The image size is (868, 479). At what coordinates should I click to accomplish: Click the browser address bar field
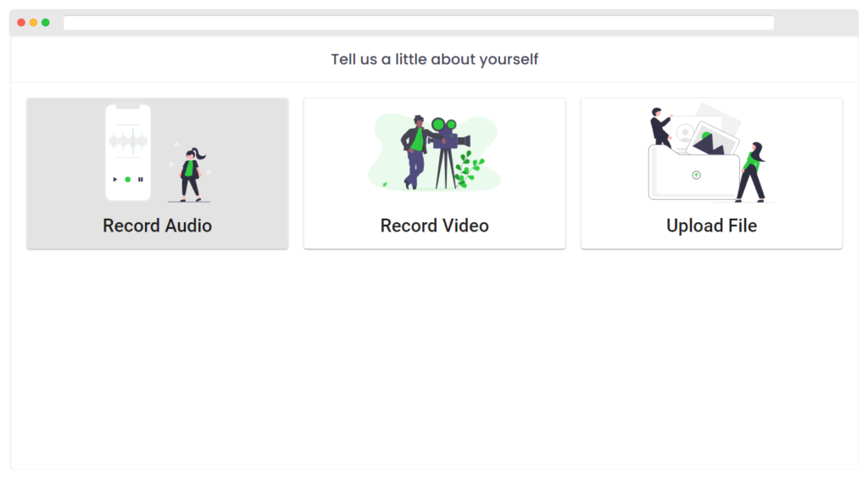pyautogui.click(x=419, y=23)
